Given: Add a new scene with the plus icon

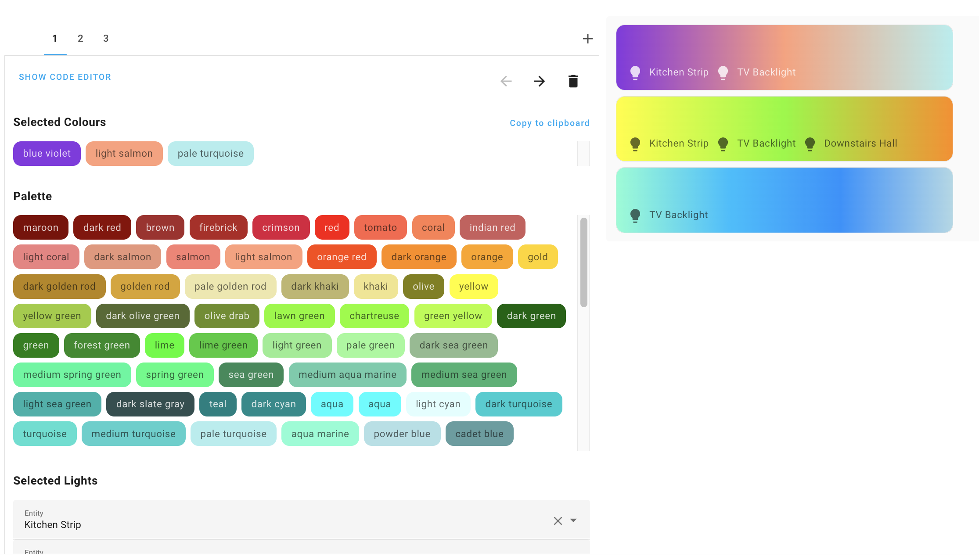Looking at the screenshot, I should tap(588, 38).
